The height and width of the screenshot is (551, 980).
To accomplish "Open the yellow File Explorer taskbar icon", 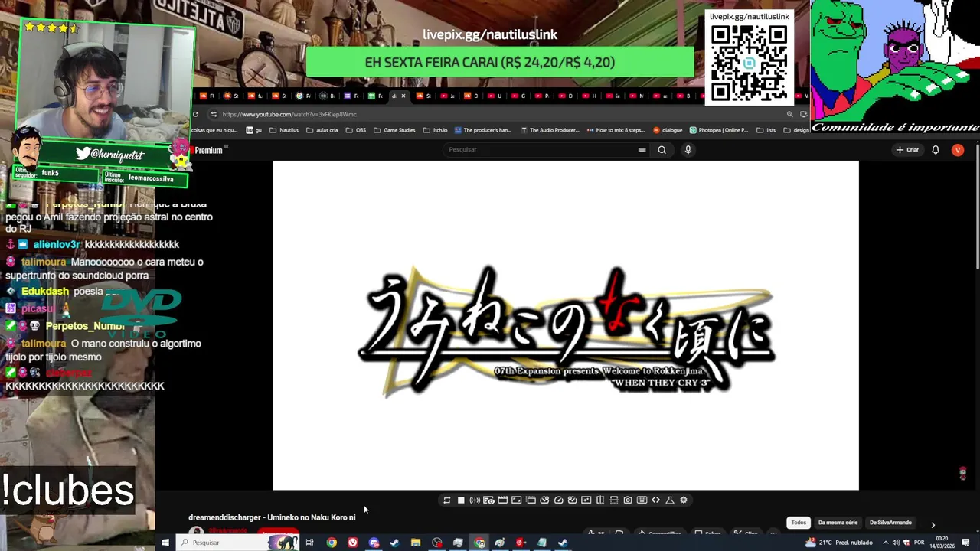I will coord(416,543).
